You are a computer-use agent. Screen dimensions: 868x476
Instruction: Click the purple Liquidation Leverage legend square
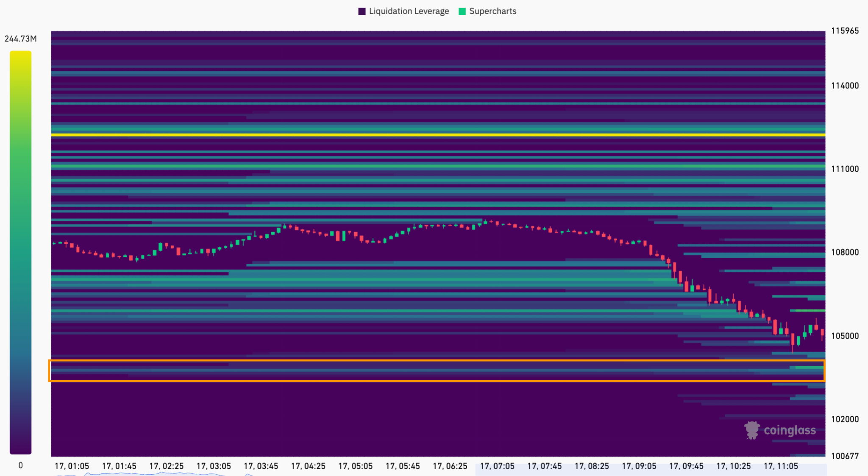362,11
